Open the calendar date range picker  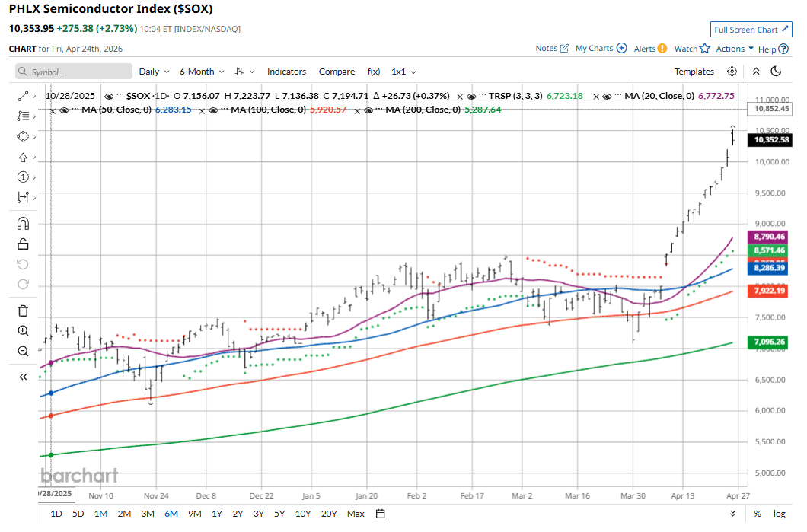pos(381,514)
